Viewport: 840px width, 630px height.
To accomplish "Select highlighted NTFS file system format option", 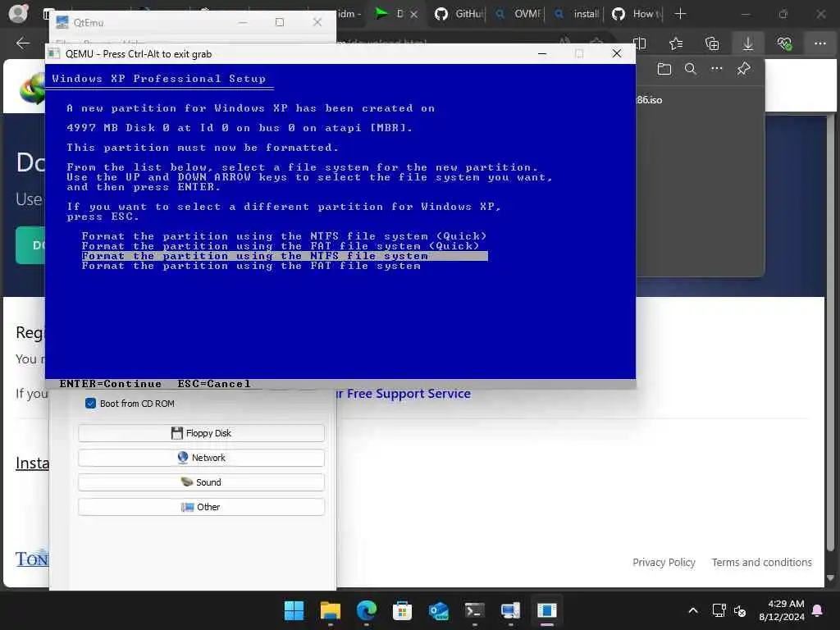I will coord(285,256).
